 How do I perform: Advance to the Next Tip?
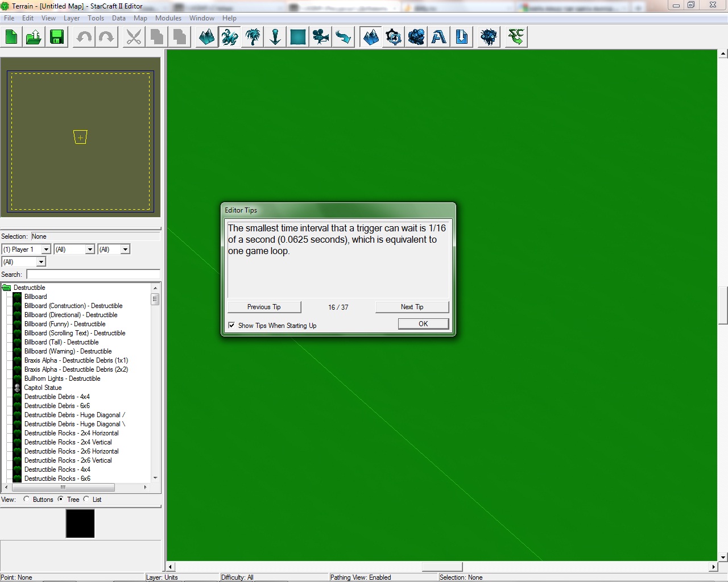(x=412, y=307)
